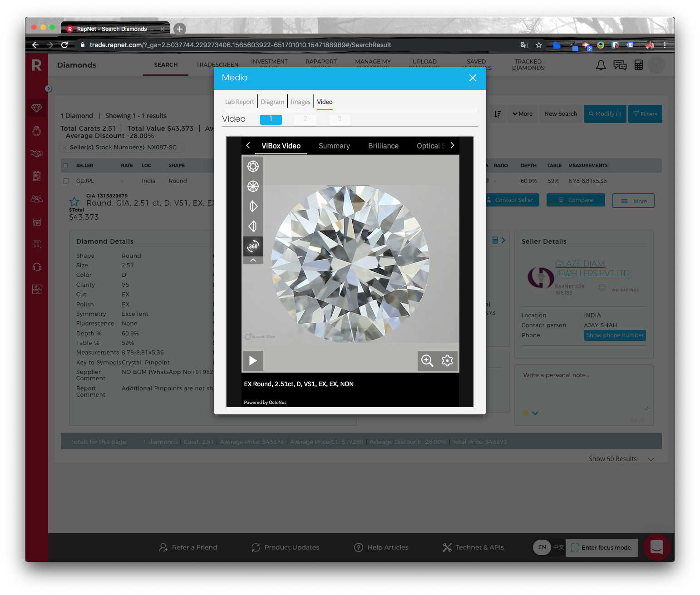Open GLAZE DIAM JEWELLERS PVT LTD link
Image resolution: width=700 pixels, height=595 pixels.
tap(592, 269)
